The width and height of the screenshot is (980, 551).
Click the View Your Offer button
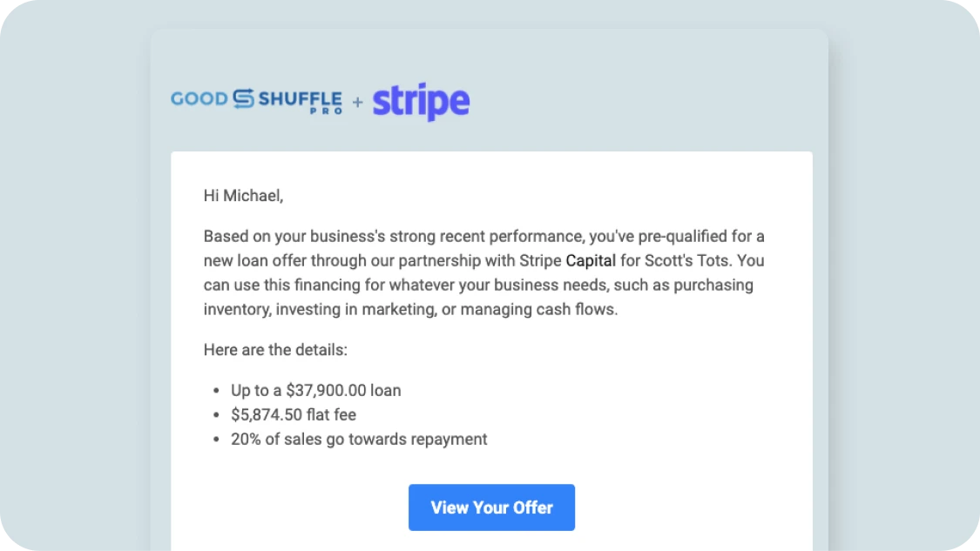click(x=491, y=507)
